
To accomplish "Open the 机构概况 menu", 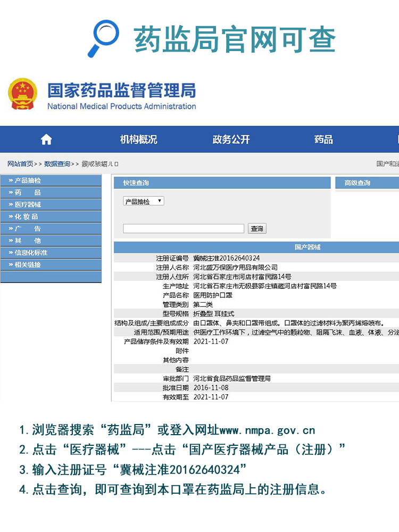I will tap(138, 139).
